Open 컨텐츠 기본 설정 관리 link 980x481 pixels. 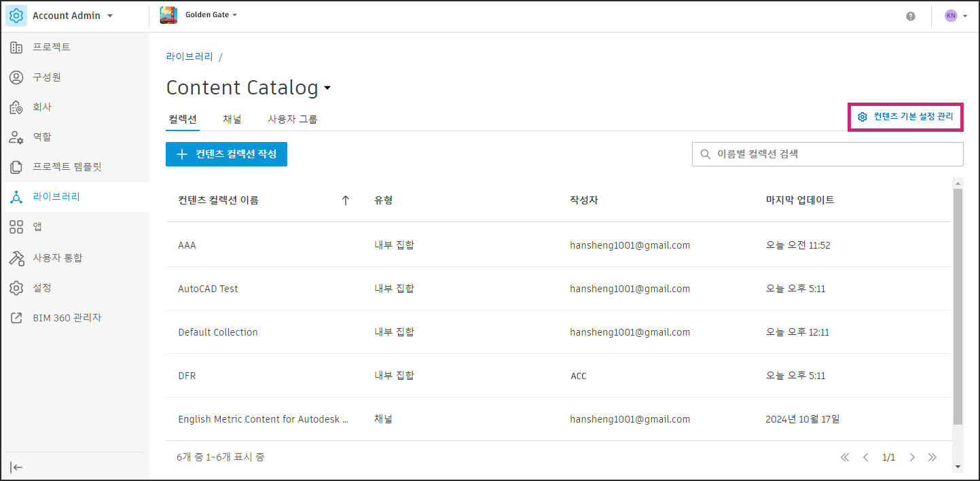tap(906, 117)
